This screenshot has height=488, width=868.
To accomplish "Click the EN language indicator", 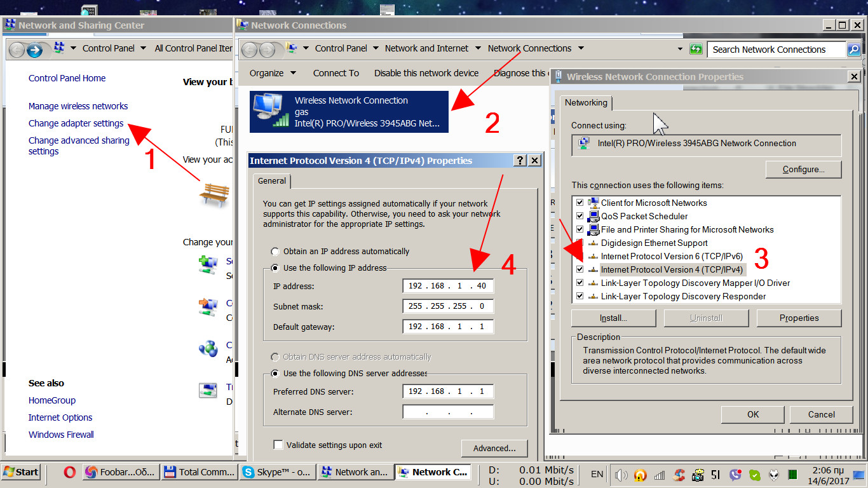I will tap(597, 474).
